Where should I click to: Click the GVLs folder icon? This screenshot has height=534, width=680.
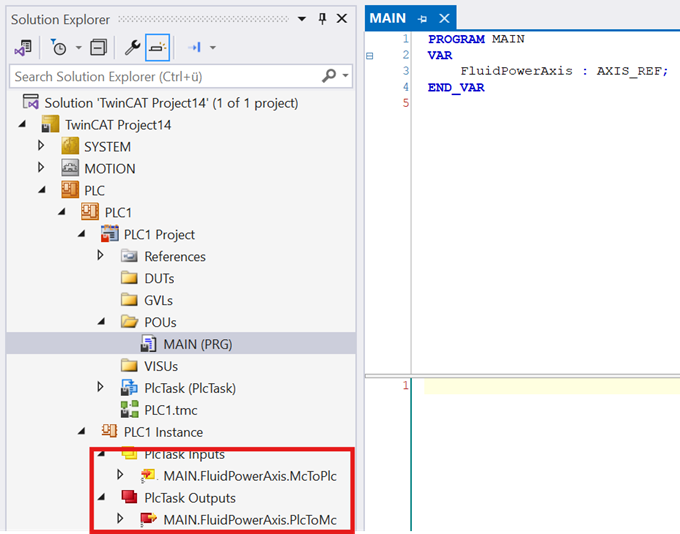(x=129, y=299)
